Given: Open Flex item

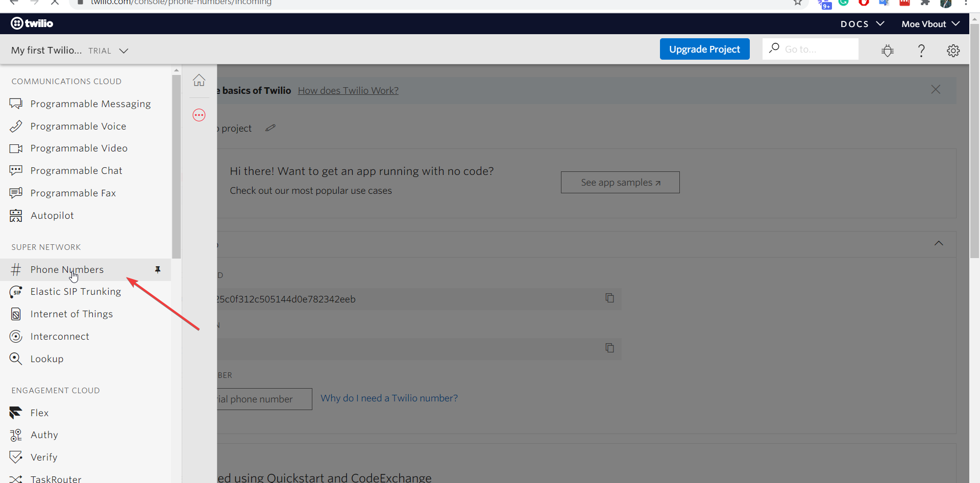Looking at the screenshot, I should pos(39,413).
